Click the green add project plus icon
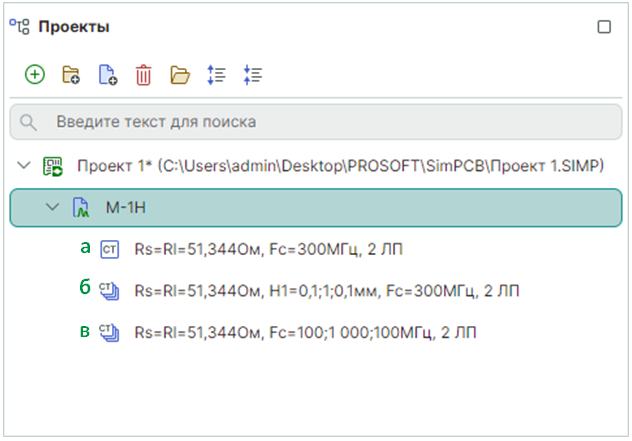This screenshot has width=632, height=441. point(35,75)
